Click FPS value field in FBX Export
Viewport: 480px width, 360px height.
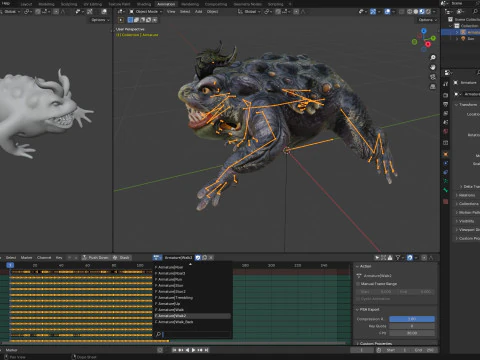[412, 333]
